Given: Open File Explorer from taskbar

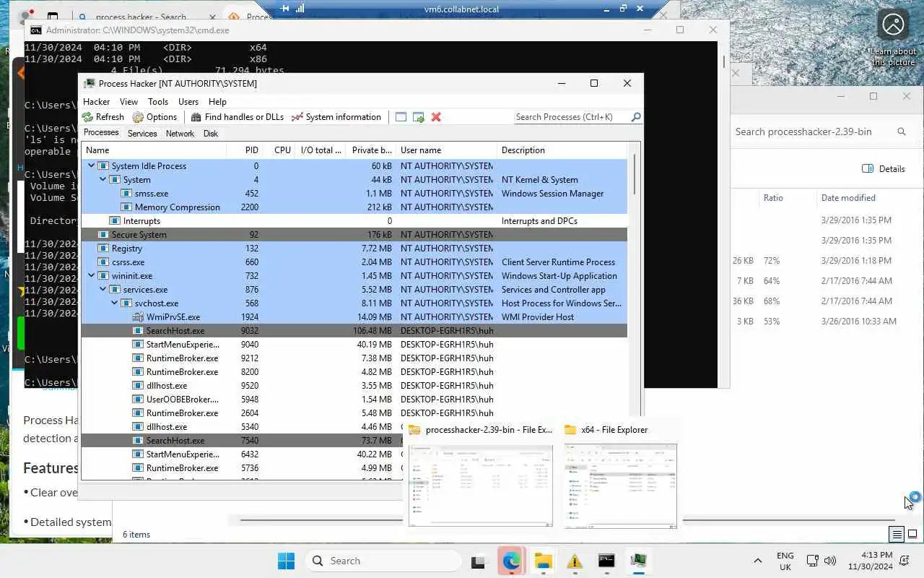Looking at the screenshot, I should pyautogui.click(x=543, y=561).
